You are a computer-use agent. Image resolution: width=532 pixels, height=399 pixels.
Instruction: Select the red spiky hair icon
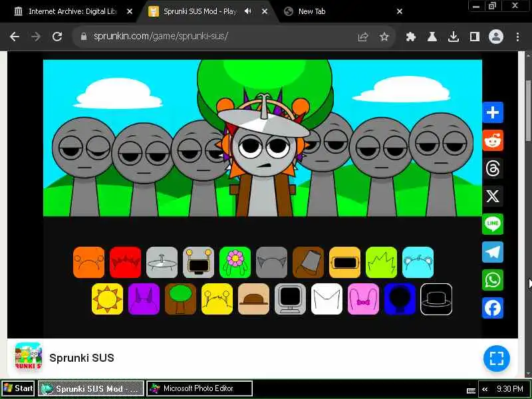(125, 262)
